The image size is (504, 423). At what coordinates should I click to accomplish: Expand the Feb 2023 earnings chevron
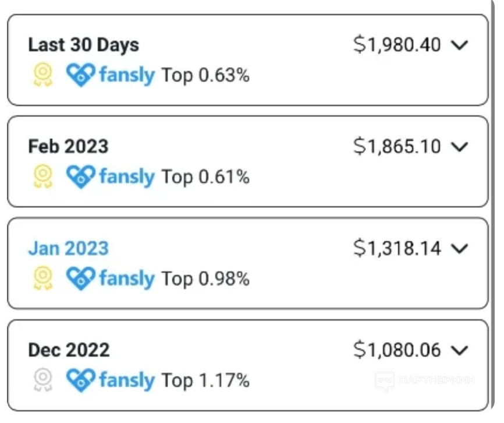click(x=460, y=146)
